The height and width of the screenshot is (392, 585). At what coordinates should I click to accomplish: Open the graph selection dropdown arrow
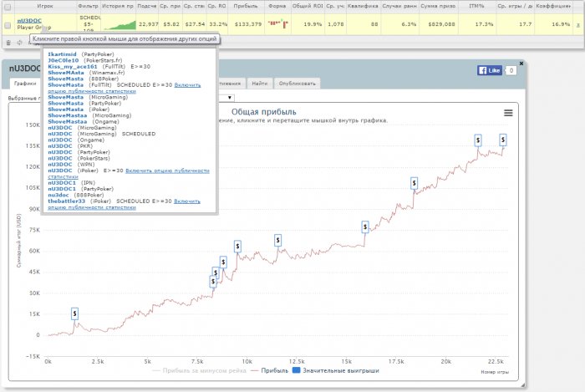pyautogui.click(x=229, y=98)
